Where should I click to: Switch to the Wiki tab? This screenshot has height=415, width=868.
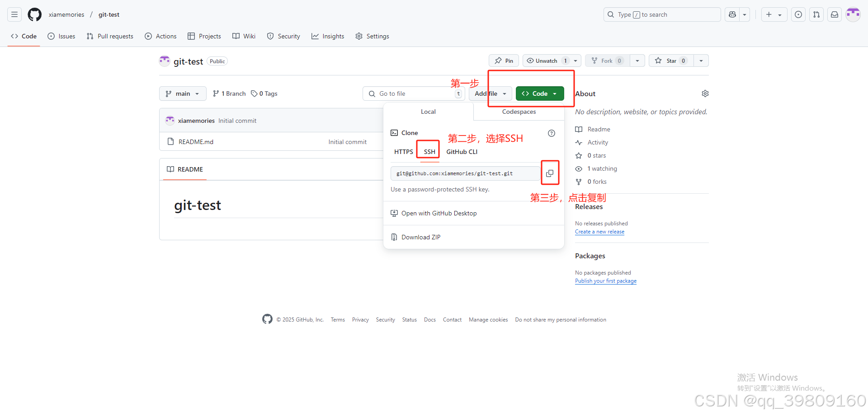tap(244, 36)
